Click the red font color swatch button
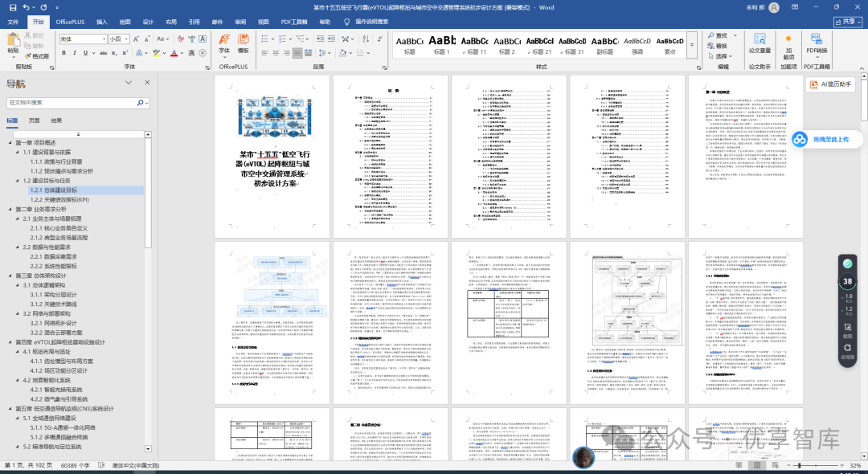 point(174,53)
